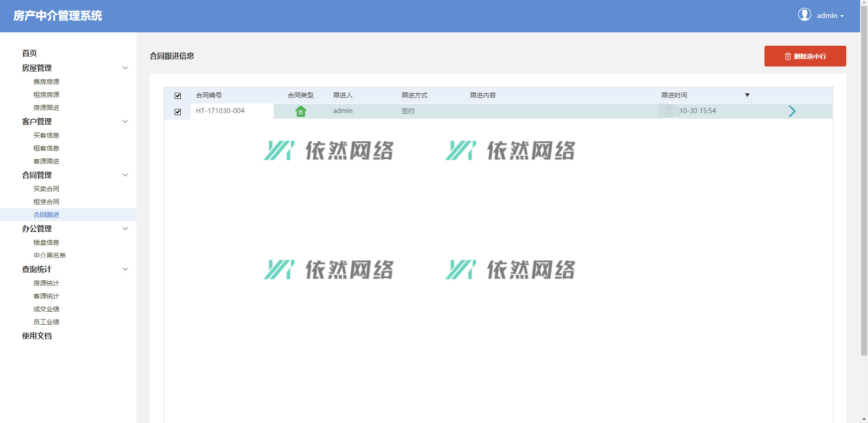Open 租房房源 in the sidebar

46,95
